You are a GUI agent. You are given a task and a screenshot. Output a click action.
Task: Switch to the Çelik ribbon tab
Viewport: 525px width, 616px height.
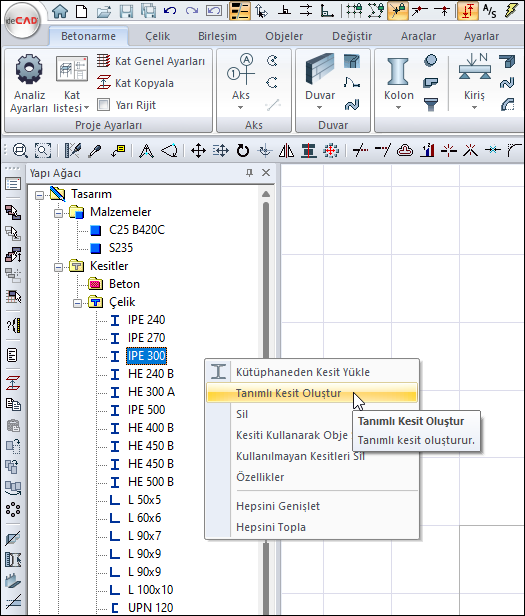(x=158, y=36)
